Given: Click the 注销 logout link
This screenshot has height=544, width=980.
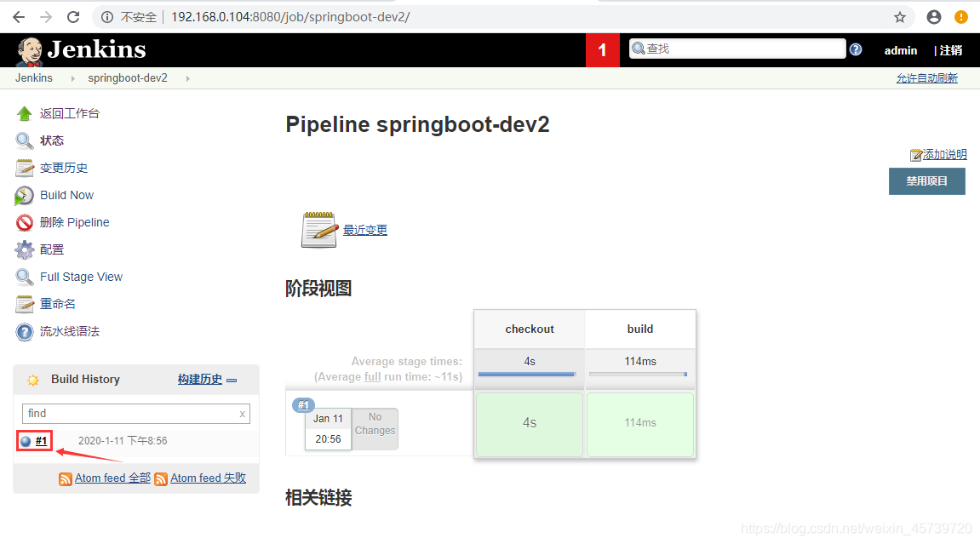Looking at the screenshot, I should coord(950,50).
